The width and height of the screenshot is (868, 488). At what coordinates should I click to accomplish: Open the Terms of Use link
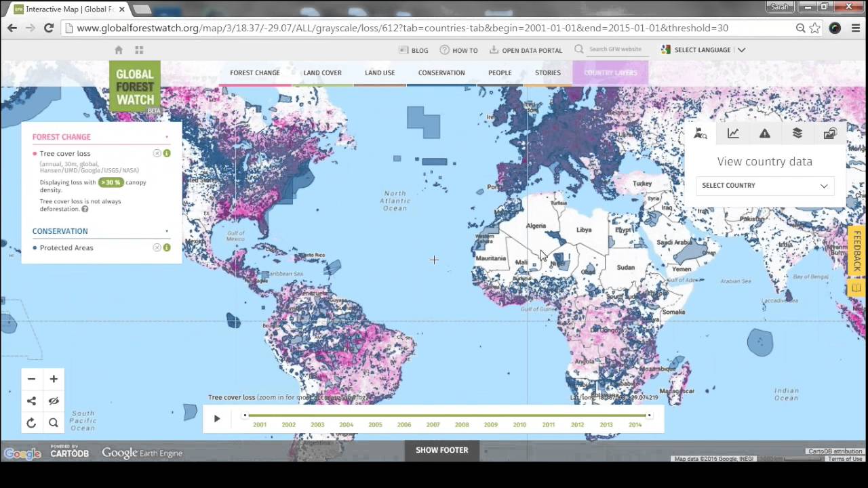[x=845, y=459]
